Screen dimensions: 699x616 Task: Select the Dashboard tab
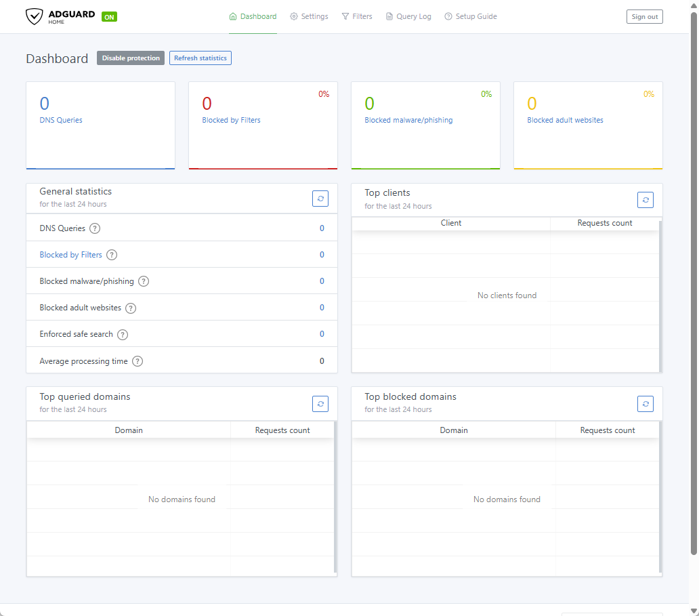click(253, 16)
